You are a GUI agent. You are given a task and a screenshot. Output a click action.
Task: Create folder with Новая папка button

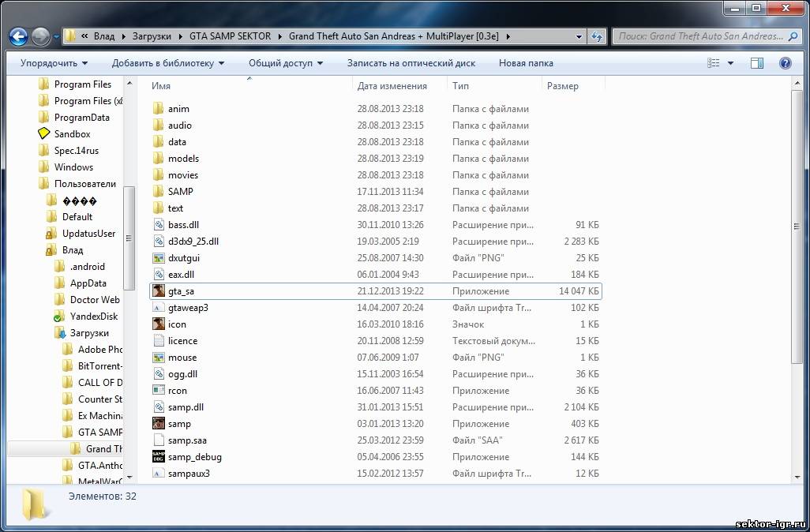525,63
